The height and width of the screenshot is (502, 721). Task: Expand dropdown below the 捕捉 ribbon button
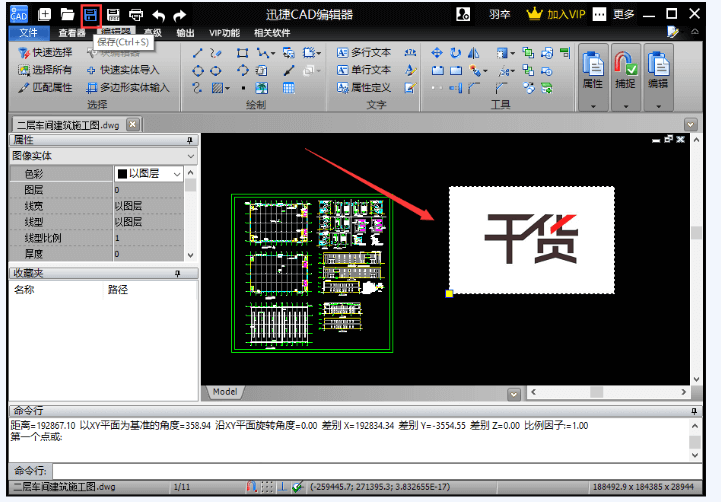click(625, 106)
